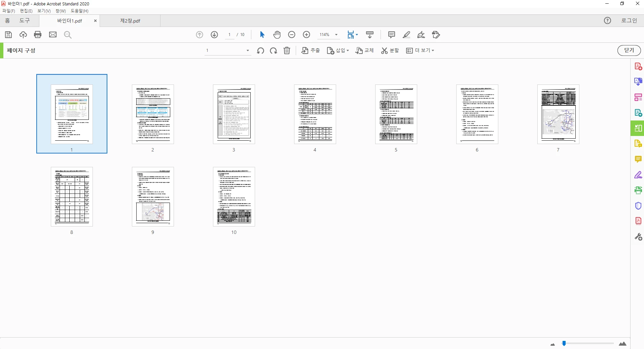Open the green Scan/Print tool in sidebar
The width and height of the screenshot is (644, 349).
(x=638, y=190)
